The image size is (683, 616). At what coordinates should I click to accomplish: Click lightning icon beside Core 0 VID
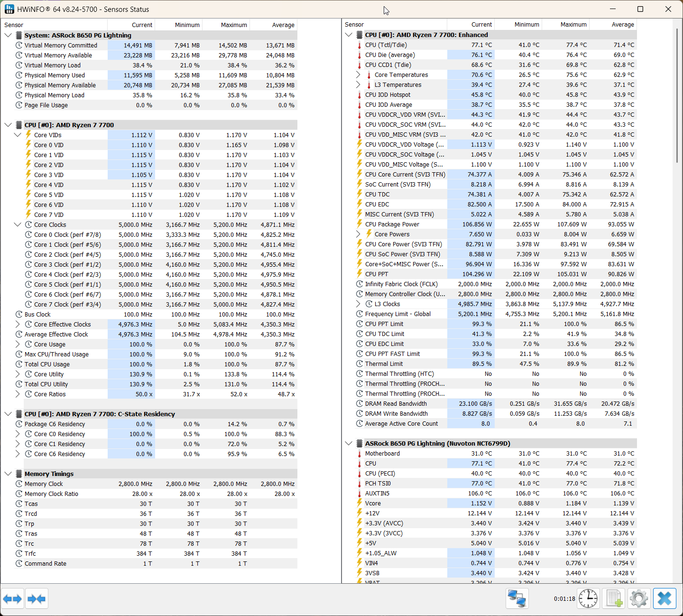(x=28, y=145)
